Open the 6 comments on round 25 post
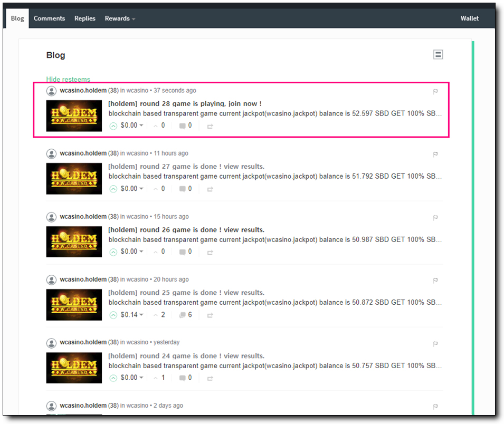The height and width of the screenshot is (424, 504). [x=185, y=315]
